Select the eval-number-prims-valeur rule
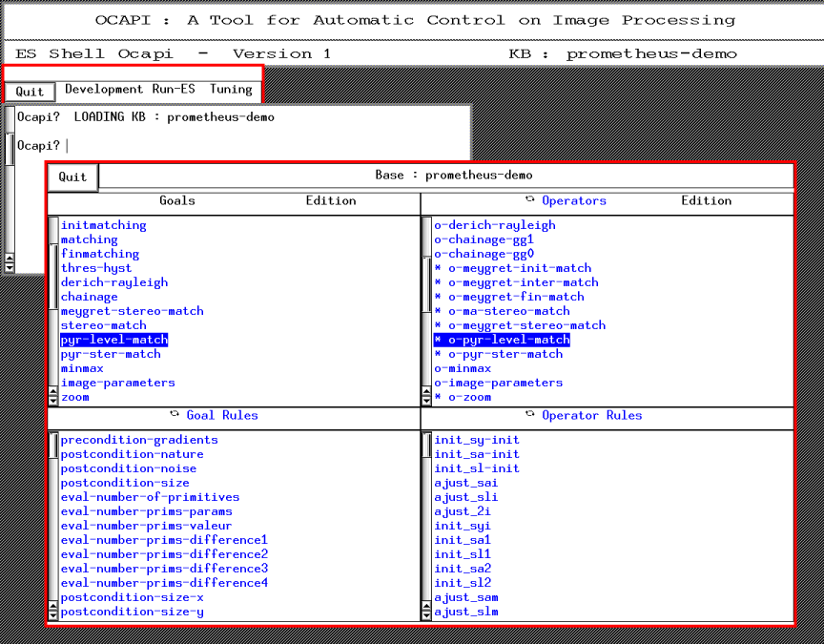The width and height of the screenshot is (824, 644). [x=146, y=526]
